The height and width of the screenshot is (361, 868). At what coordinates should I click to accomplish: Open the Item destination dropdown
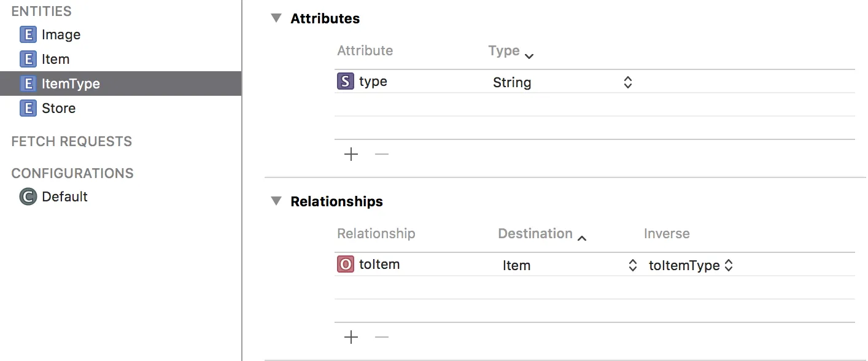pyautogui.click(x=632, y=265)
